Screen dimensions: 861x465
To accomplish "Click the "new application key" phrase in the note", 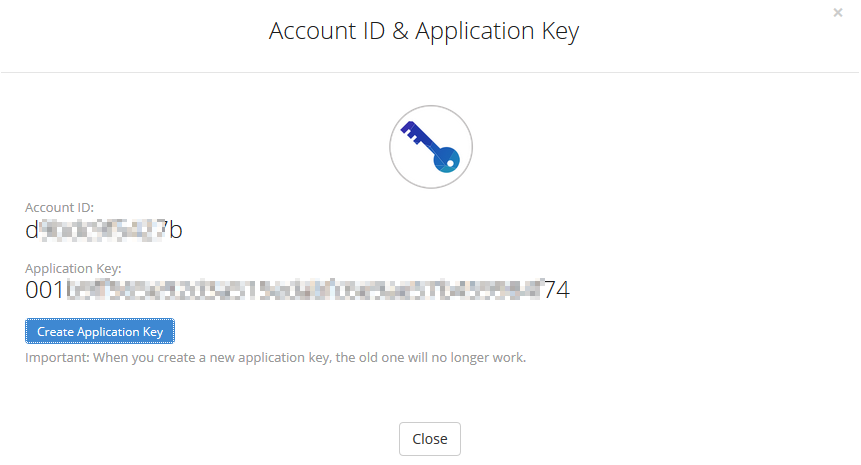I will pyautogui.click(x=269, y=358).
